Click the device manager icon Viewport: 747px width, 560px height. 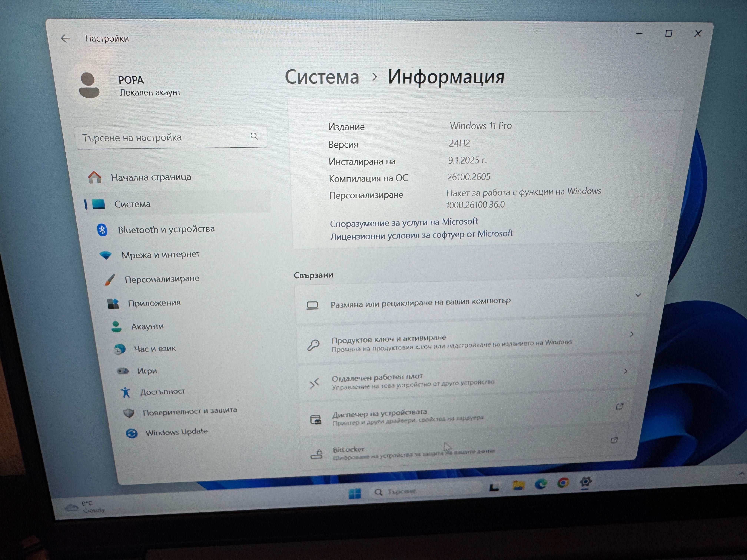315,420
